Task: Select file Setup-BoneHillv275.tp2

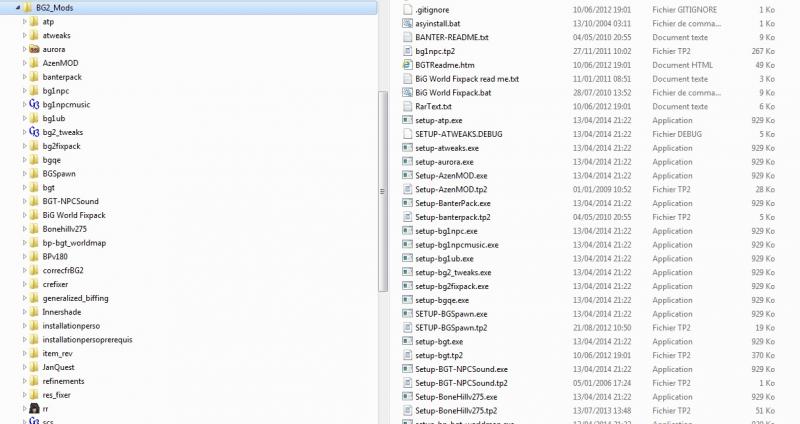Action: (x=456, y=411)
